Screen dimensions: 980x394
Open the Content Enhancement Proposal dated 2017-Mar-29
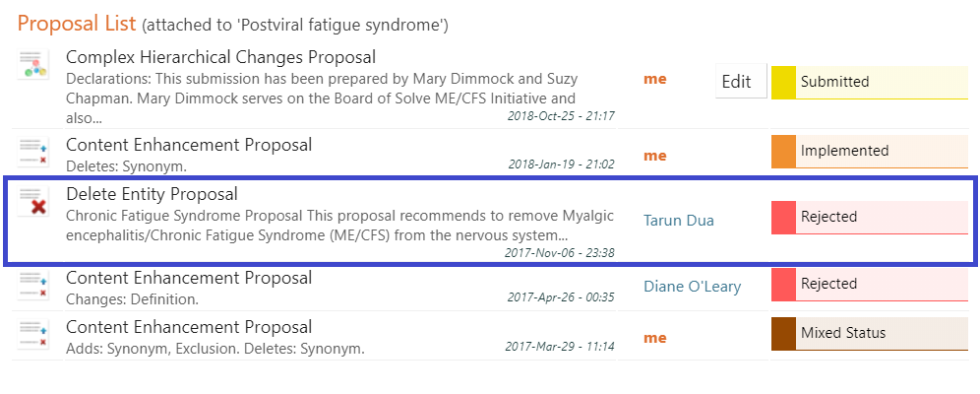189,328
